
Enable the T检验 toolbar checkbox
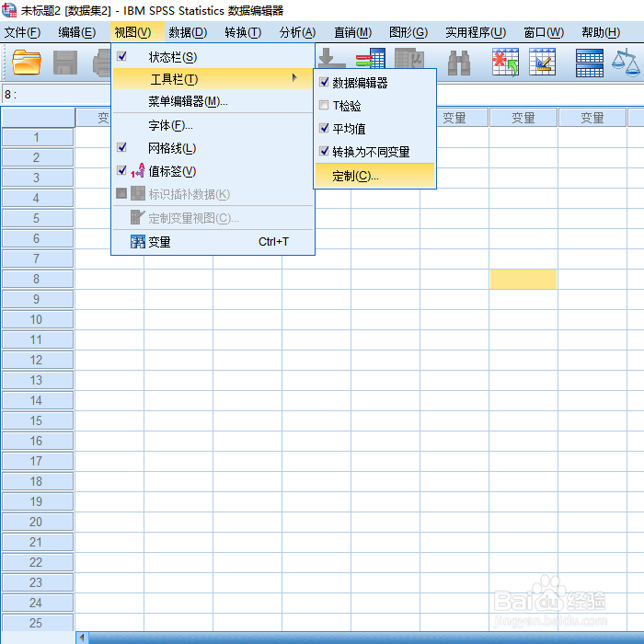[x=324, y=105]
